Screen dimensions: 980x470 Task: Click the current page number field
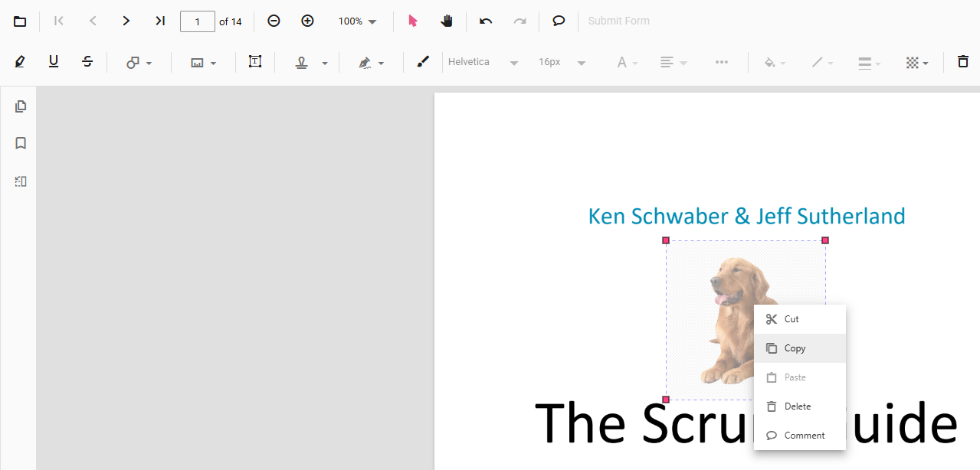coord(197,21)
